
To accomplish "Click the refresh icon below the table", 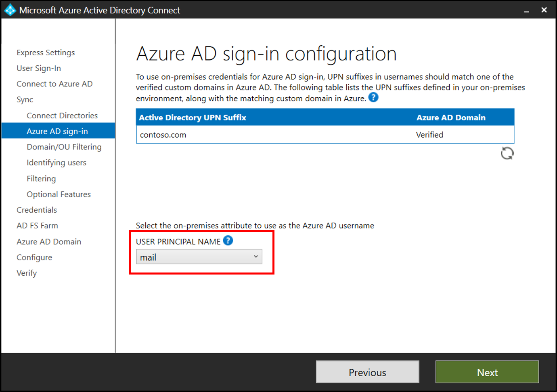I will pyautogui.click(x=507, y=153).
